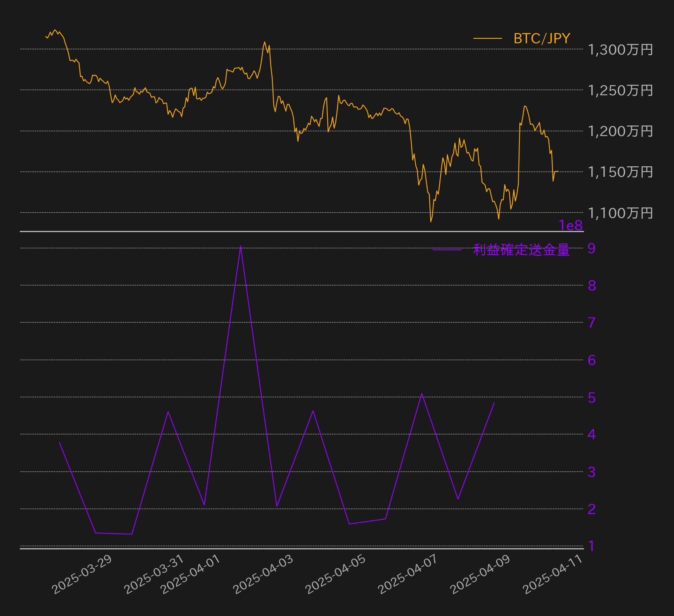Click the 1,150万円 axis label
Image resolution: width=674 pixels, height=616 pixels.
(x=620, y=172)
